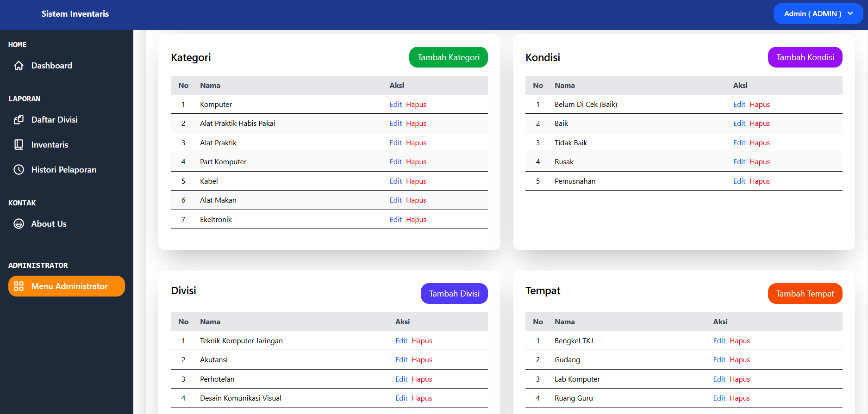Edit the Kabel category
The height and width of the screenshot is (414, 868).
click(x=396, y=181)
